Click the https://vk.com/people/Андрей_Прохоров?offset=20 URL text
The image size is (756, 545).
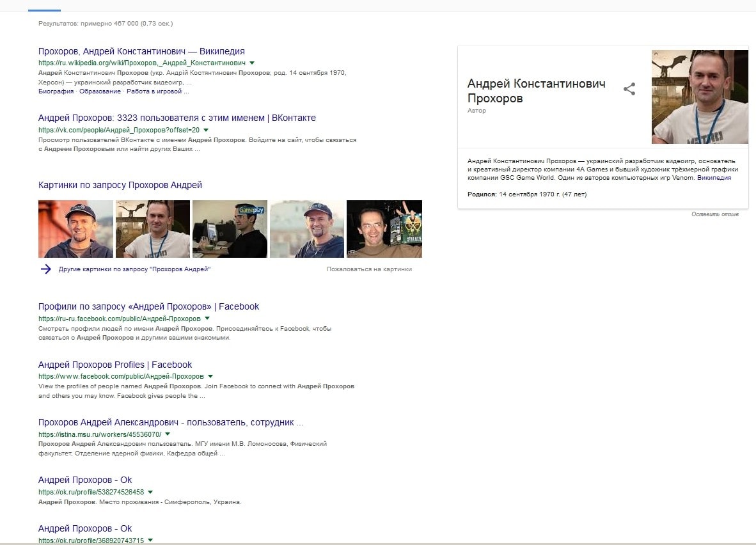[118, 130]
